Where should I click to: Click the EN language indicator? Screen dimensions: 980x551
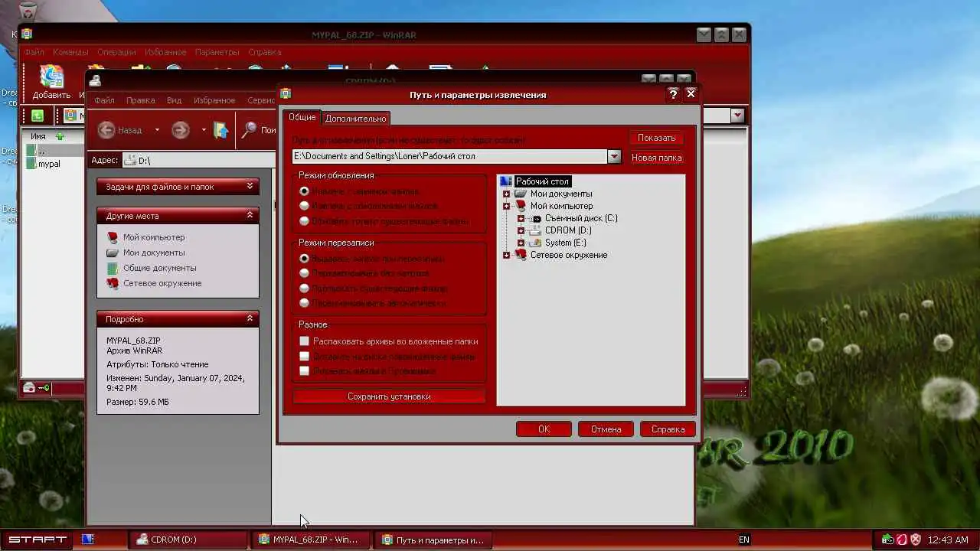click(744, 540)
